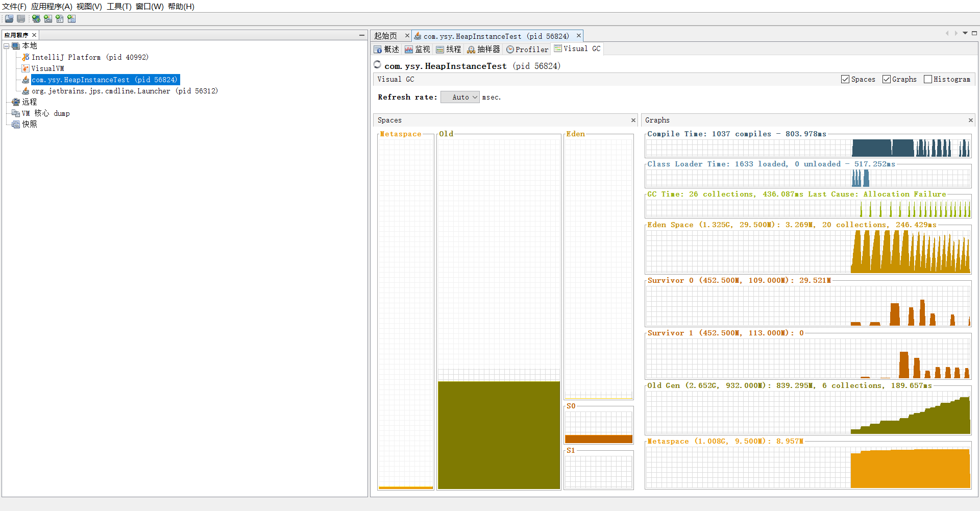
Task: Maximize the editor window area
Action: (974, 33)
